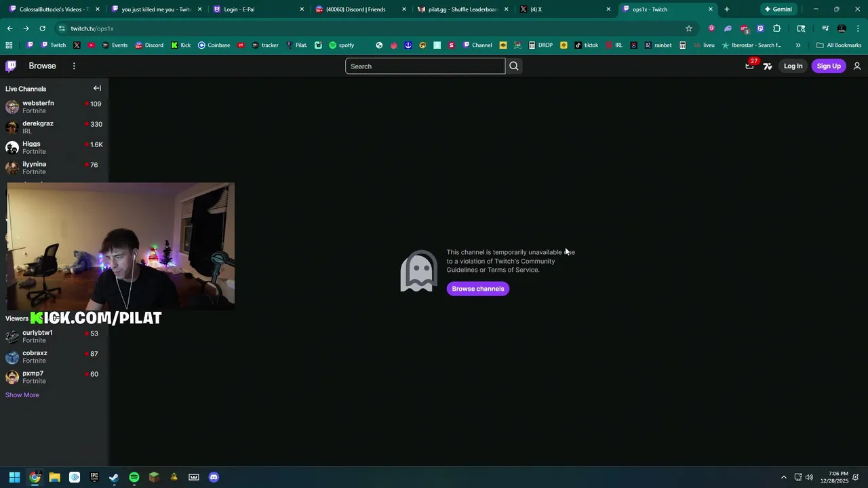
Task: Open File Explorer from taskbar
Action: tap(54, 477)
